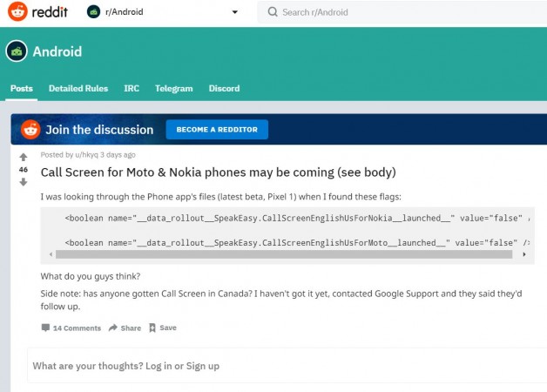This screenshot has width=547, height=392.
Task: Open the Android subreddit title link
Action: coord(57,51)
